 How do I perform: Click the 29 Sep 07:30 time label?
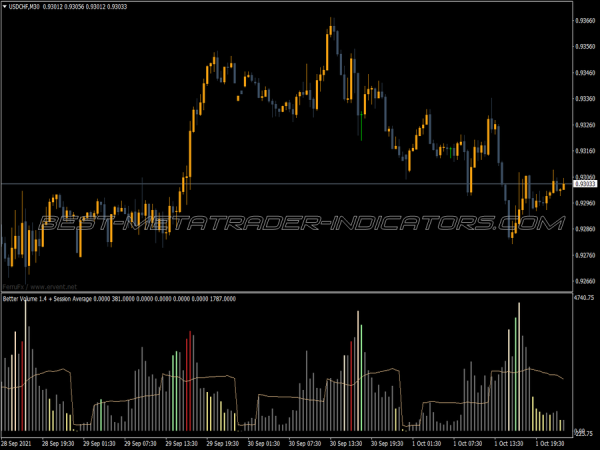pyautogui.click(x=140, y=443)
